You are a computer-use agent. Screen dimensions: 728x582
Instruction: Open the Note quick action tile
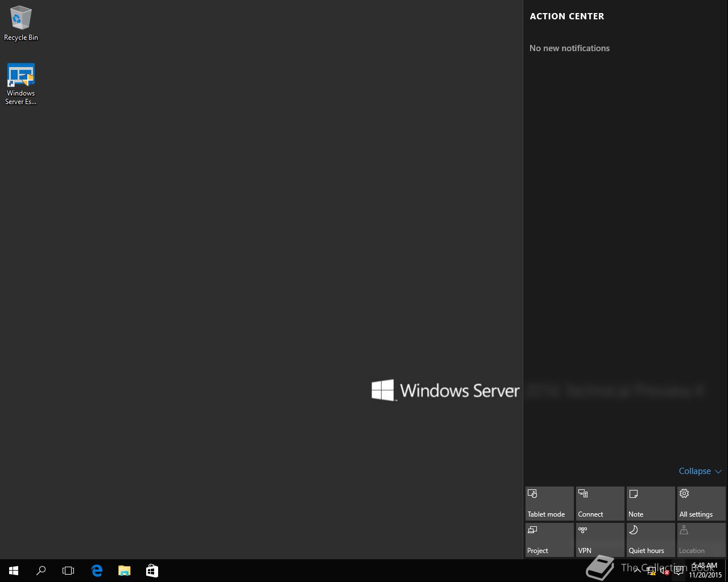(651, 503)
